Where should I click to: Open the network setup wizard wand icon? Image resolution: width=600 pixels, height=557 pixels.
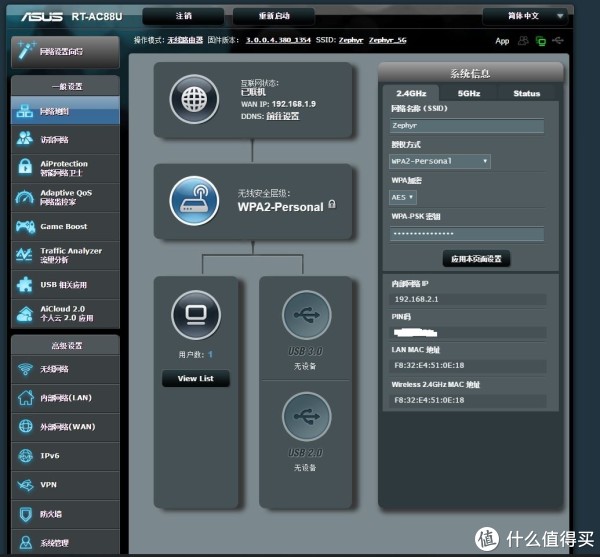(27, 51)
